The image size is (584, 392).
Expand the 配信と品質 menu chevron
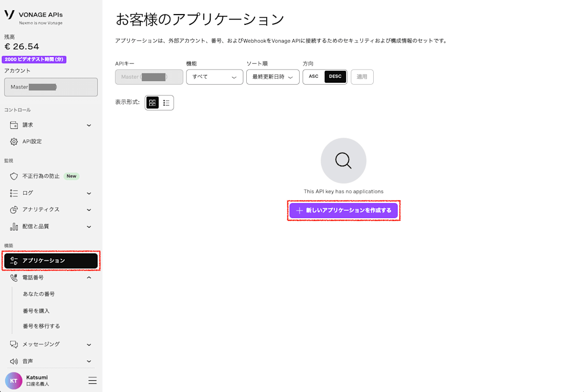(x=89, y=227)
